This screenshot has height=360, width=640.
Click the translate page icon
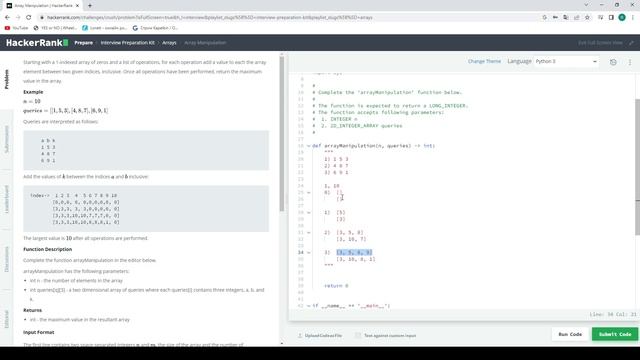point(566,18)
